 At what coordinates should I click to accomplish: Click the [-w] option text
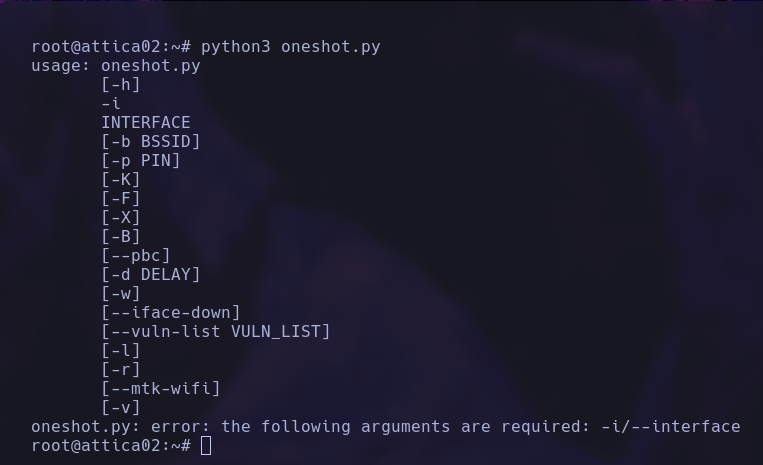pos(121,294)
